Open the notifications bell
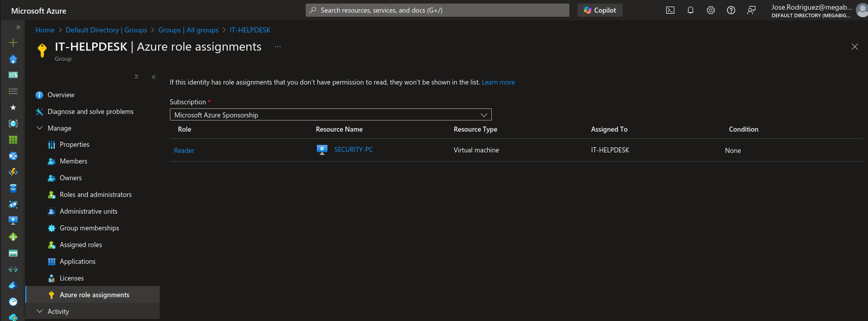The image size is (868, 321). [690, 10]
